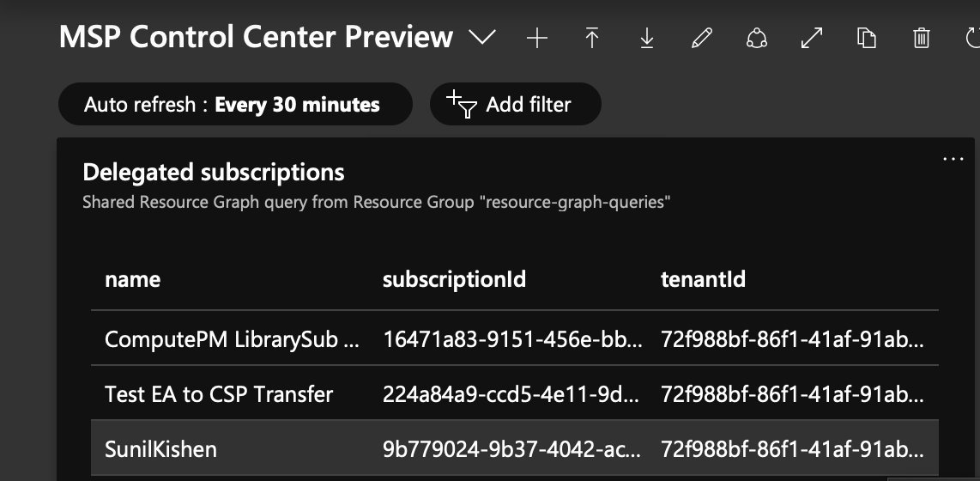980x481 pixels.
Task: Click the Add filter button
Action: (x=516, y=104)
